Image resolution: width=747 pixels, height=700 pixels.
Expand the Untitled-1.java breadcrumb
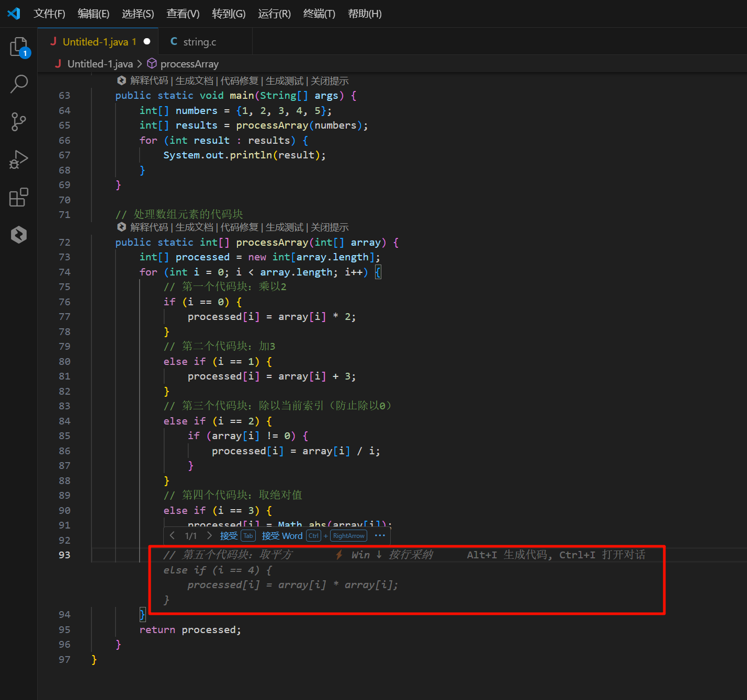click(x=100, y=64)
